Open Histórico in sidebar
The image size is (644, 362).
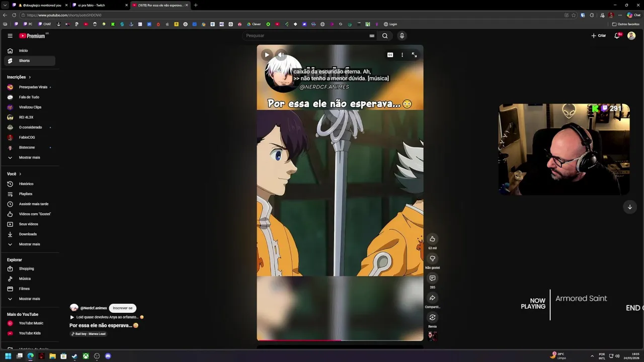tap(29, 184)
